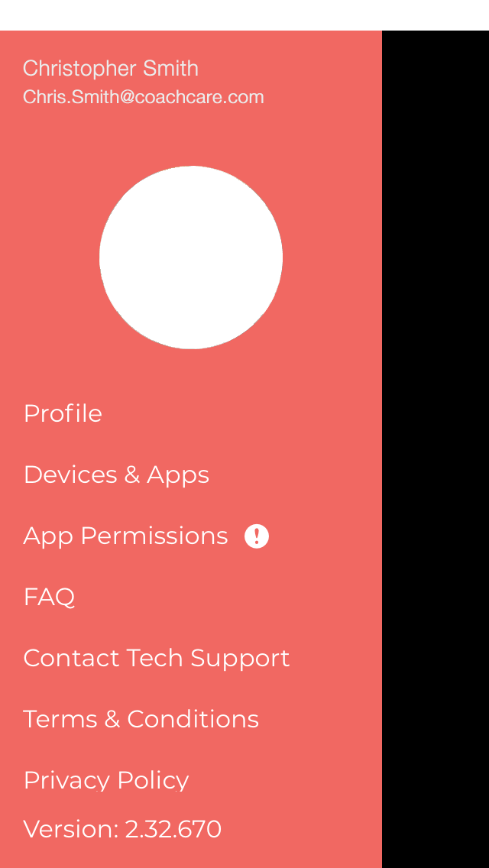This screenshot has width=489, height=868.
Task: Tap the exclamation alert icon beside App Permissions
Action: [x=257, y=536]
